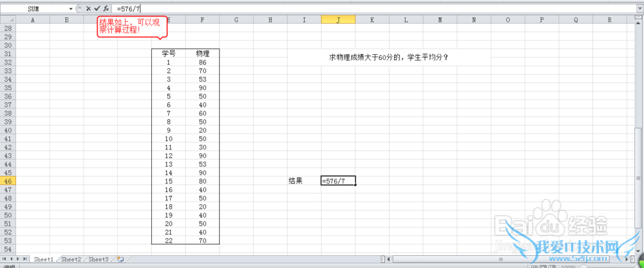Screen dimensions: 644x268
Task: Select the score 70 in row 53
Action: (202, 240)
